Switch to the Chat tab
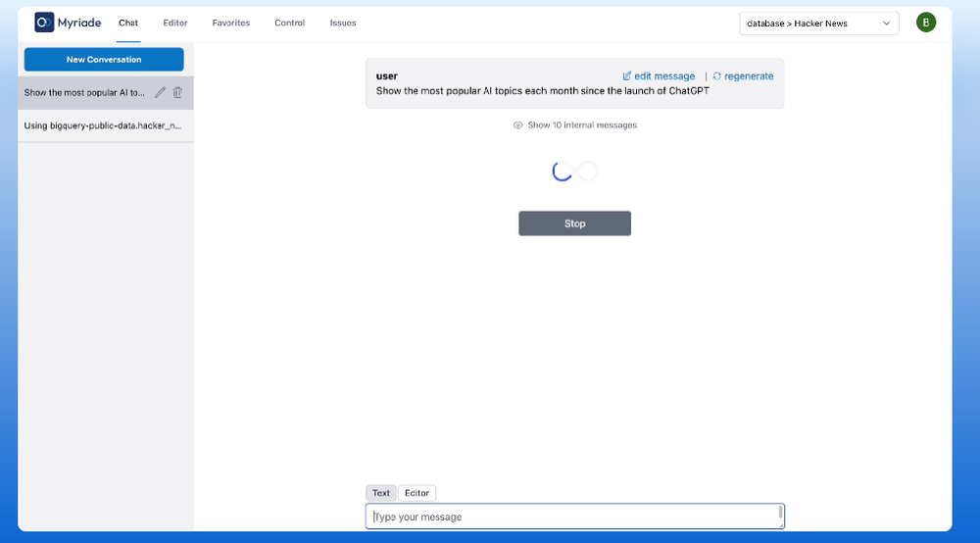The image size is (980, 543). point(128,24)
